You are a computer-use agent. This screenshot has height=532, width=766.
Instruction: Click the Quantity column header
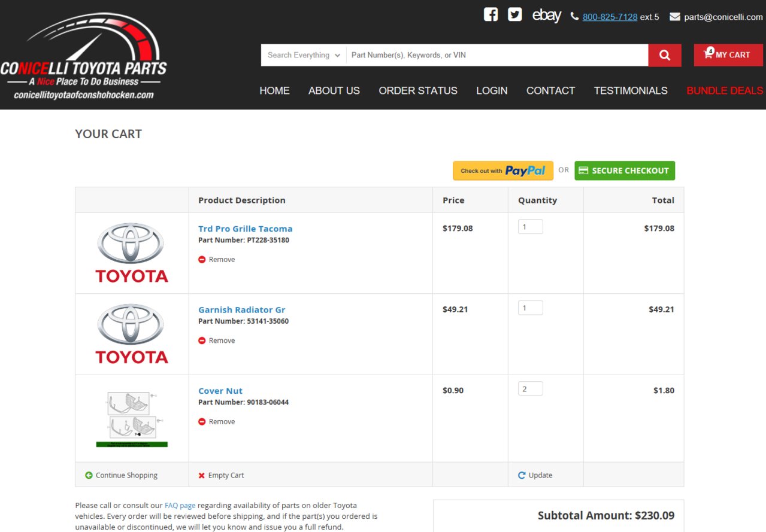(x=537, y=200)
